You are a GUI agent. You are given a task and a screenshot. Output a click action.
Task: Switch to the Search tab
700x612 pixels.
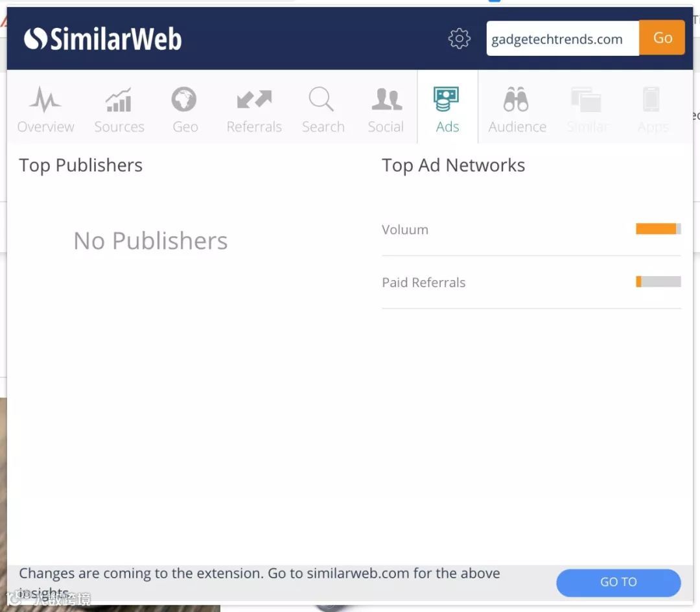click(x=323, y=110)
